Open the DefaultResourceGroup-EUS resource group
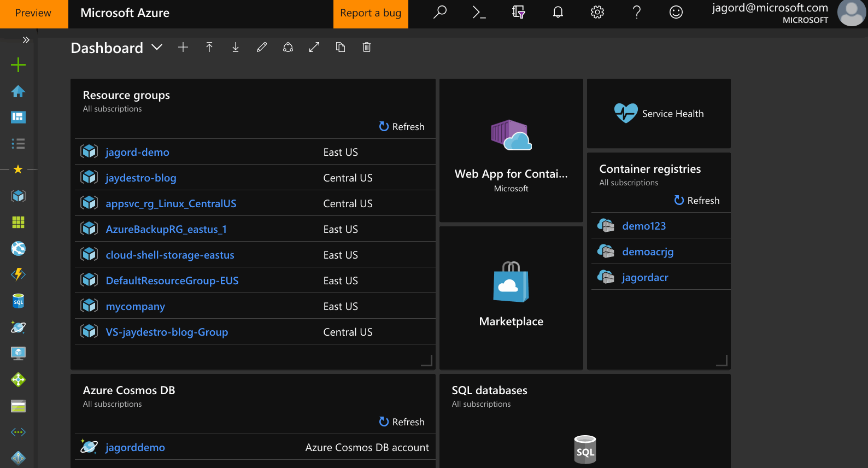 click(x=172, y=280)
